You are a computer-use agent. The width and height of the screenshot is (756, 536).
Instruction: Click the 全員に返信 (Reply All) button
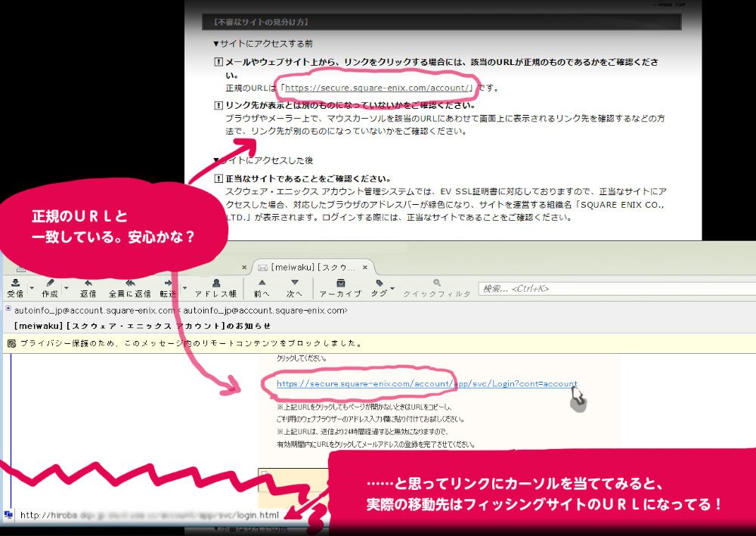(x=130, y=288)
